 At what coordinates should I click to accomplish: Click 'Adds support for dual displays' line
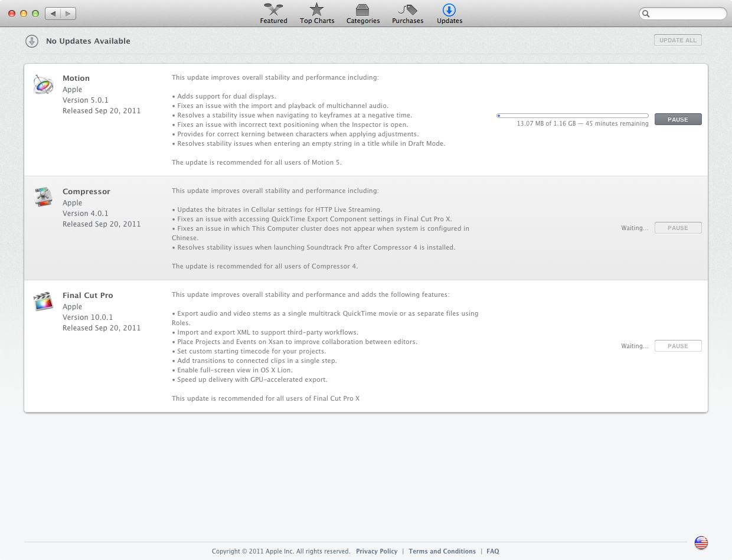(x=224, y=96)
